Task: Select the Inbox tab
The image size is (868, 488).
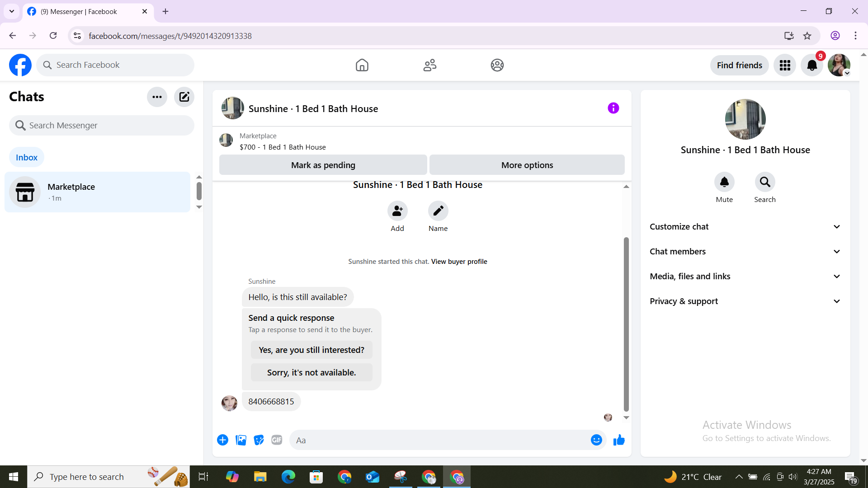Action: coord(27,157)
